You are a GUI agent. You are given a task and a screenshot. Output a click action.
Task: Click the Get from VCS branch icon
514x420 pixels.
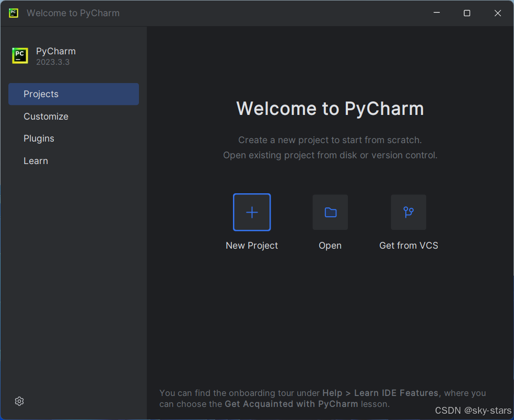tap(408, 212)
